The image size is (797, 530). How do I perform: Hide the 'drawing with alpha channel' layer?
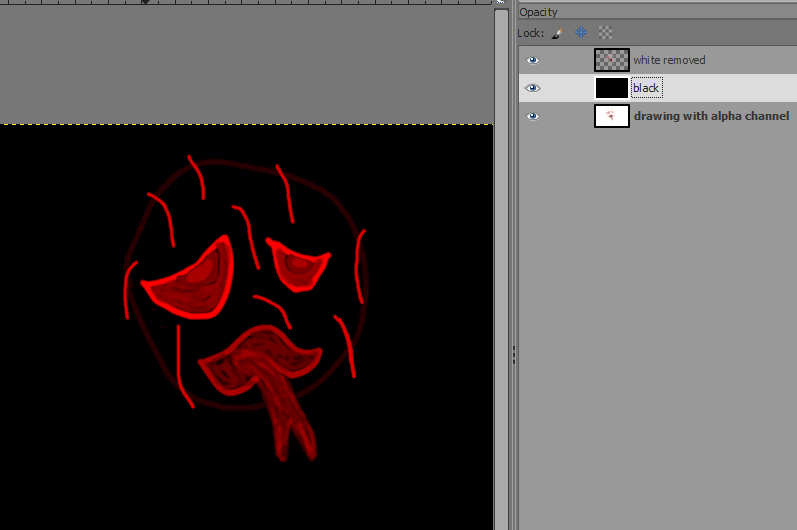[533, 116]
